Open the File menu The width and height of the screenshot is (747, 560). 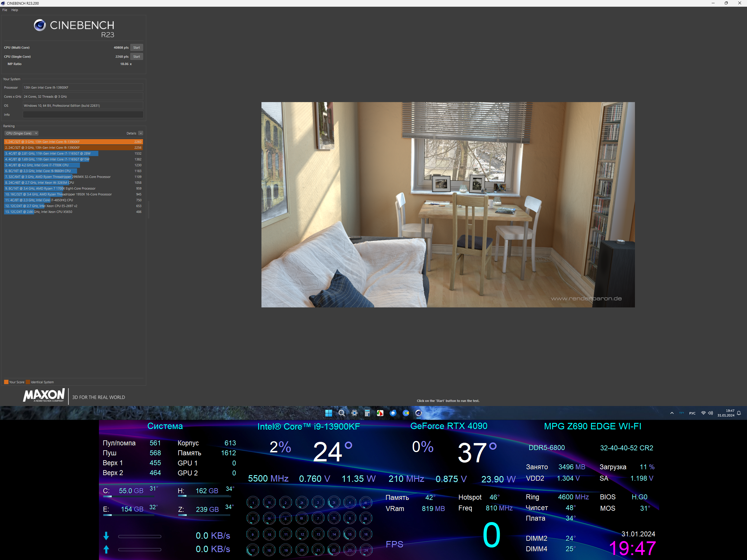click(x=5, y=10)
